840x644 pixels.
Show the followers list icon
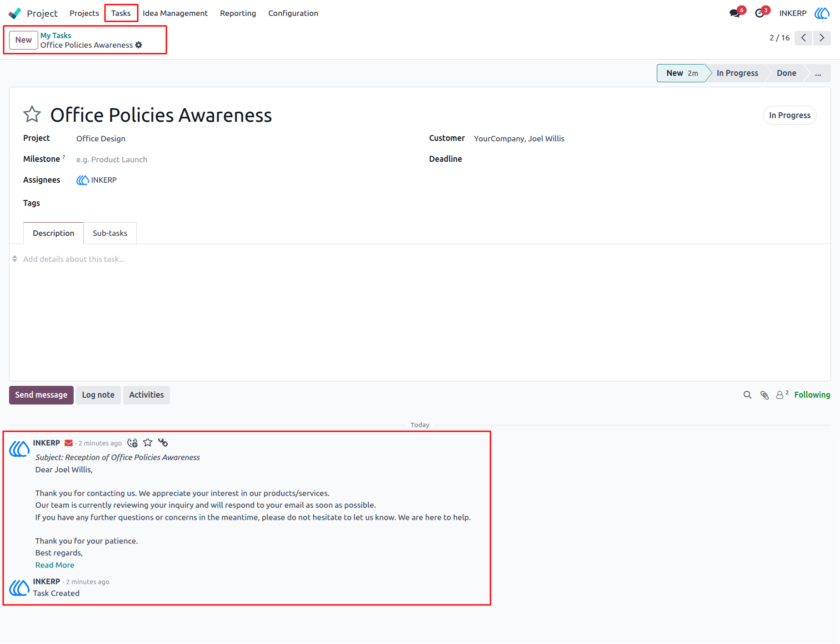[x=782, y=394]
